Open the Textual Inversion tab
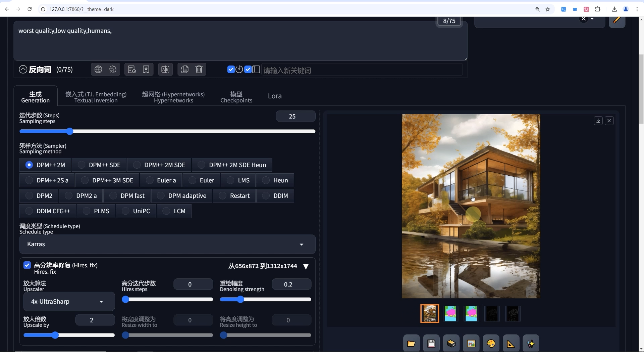 click(96, 97)
